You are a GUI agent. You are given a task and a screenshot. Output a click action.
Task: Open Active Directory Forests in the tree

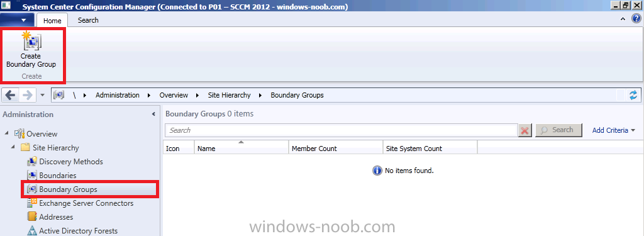click(x=79, y=231)
